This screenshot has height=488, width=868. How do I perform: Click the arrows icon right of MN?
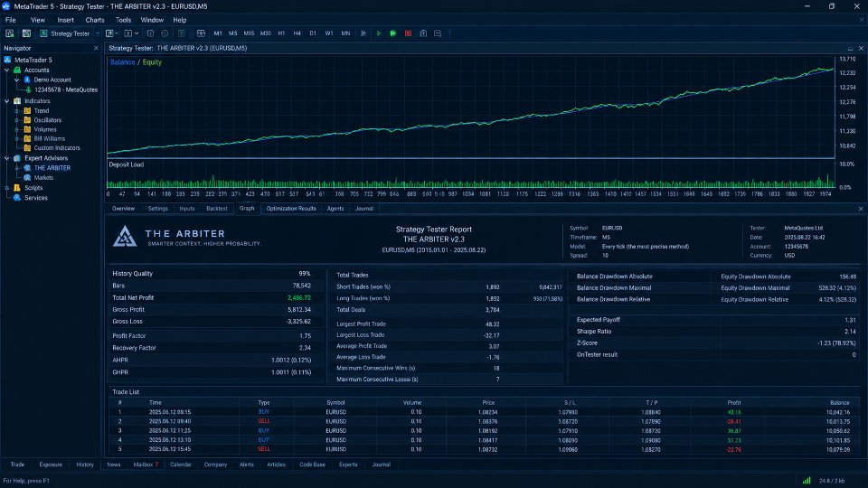point(363,33)
